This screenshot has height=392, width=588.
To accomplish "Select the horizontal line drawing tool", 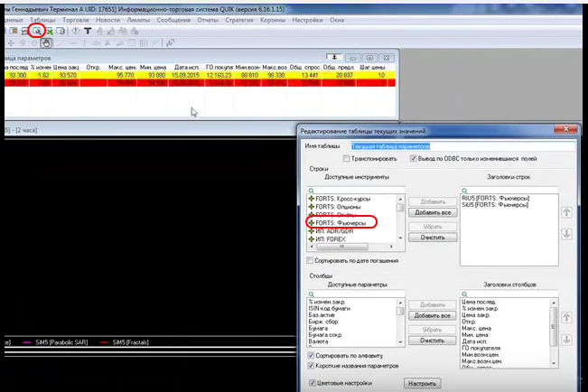I will (73, 43).
